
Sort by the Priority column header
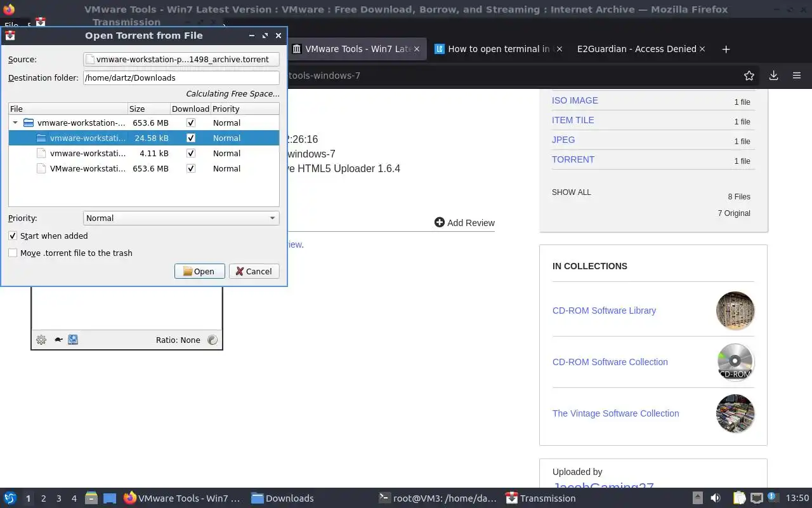[x=245, y=109]
